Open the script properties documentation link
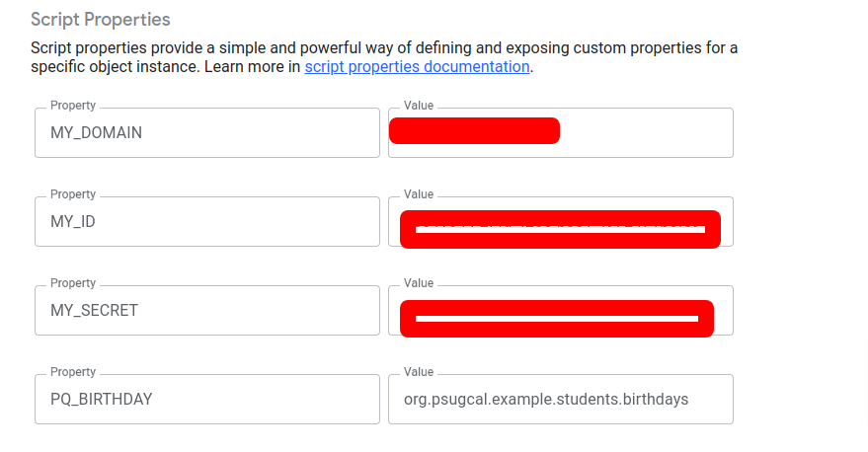Viewport: 868px width, 452px height. (x=417, y=67)
